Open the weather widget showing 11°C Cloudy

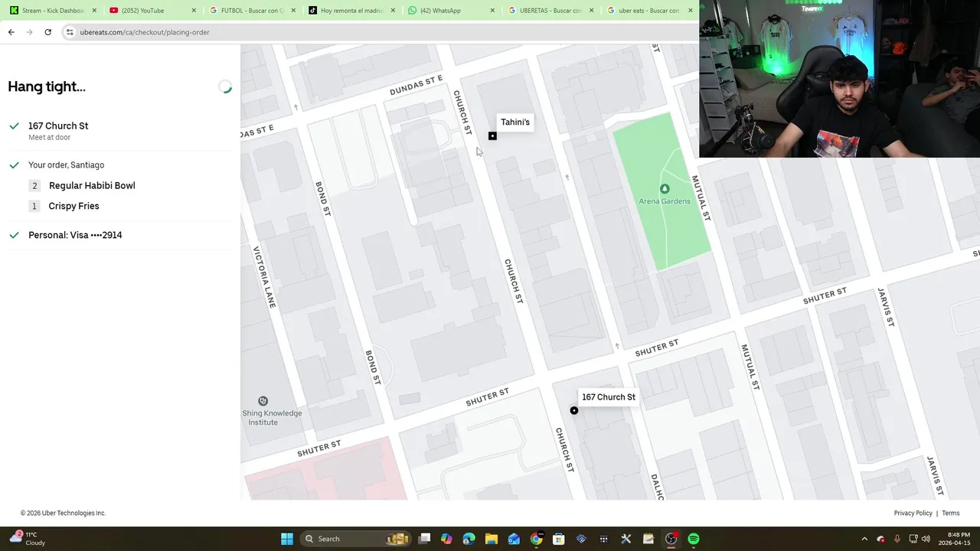28,539
